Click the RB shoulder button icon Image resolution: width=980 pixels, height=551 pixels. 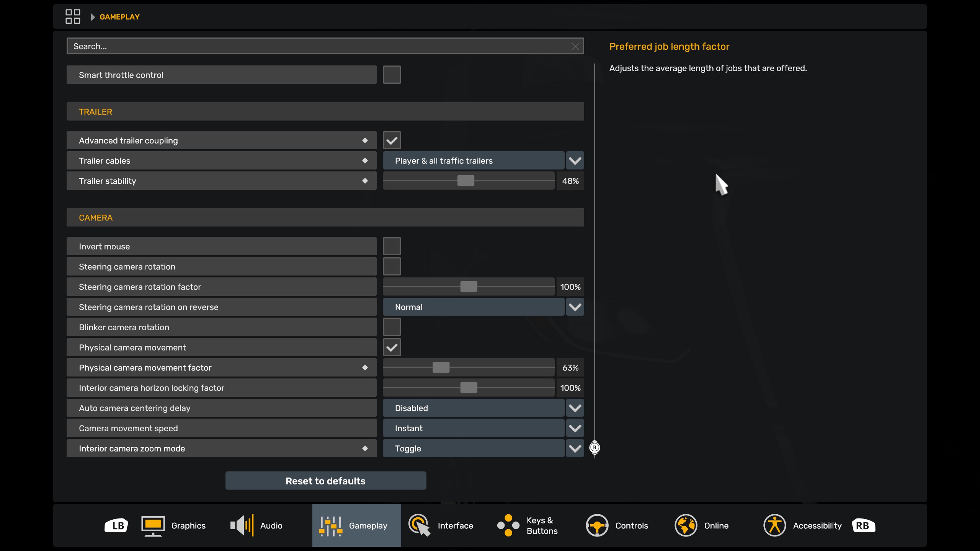click(x=864, y=525)
